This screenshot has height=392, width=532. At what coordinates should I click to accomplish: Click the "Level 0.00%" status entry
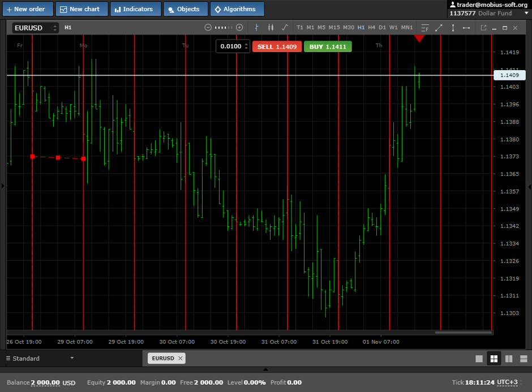pyautogui.click(x=247, y=382)
